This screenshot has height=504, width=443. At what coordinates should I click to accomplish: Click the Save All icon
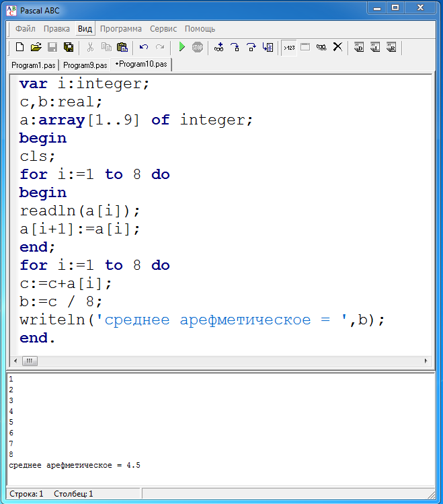69,47
